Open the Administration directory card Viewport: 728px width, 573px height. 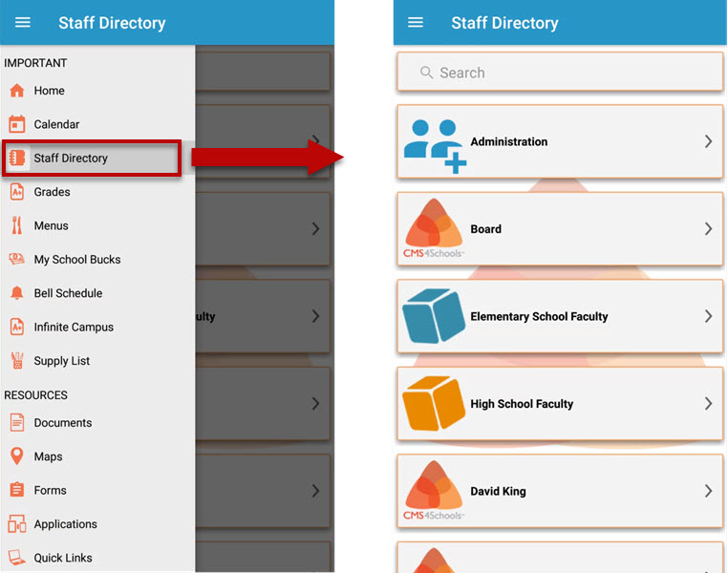point(560,141)
